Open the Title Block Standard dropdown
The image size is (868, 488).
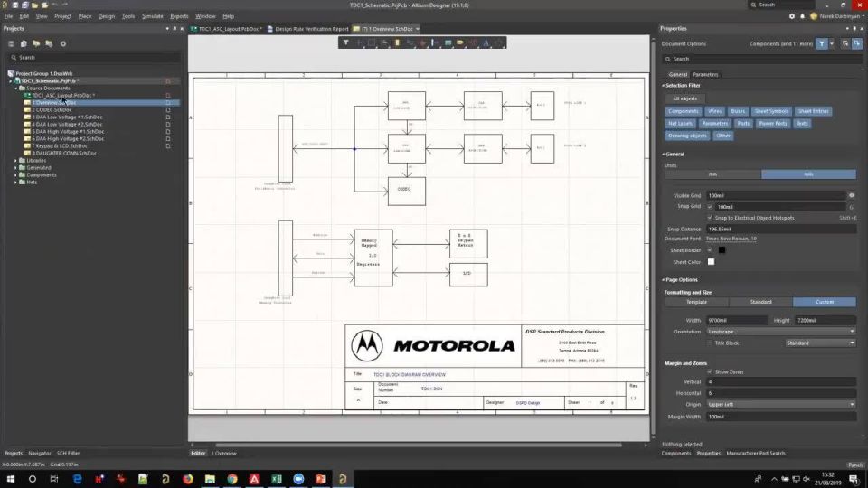[820, 343]
